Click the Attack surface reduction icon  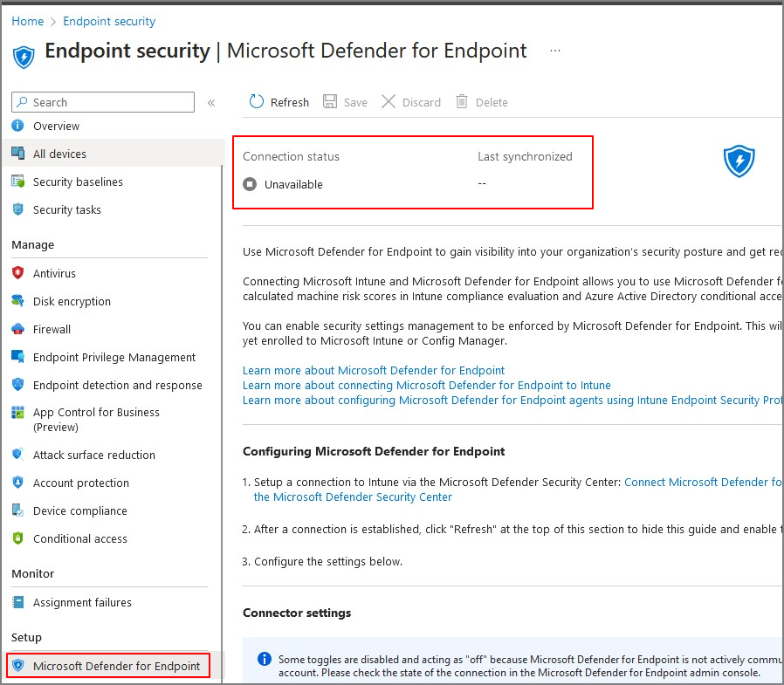coord(17,454)
